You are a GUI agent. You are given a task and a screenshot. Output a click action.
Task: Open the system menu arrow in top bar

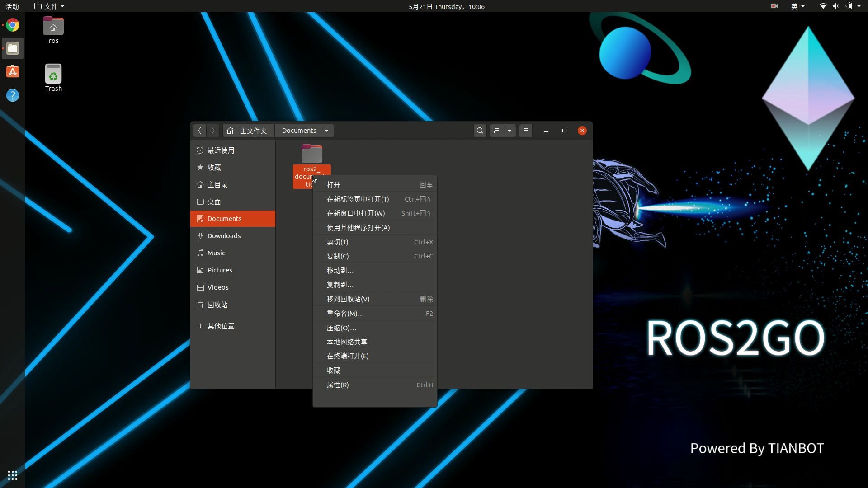[x=859, y=6]
